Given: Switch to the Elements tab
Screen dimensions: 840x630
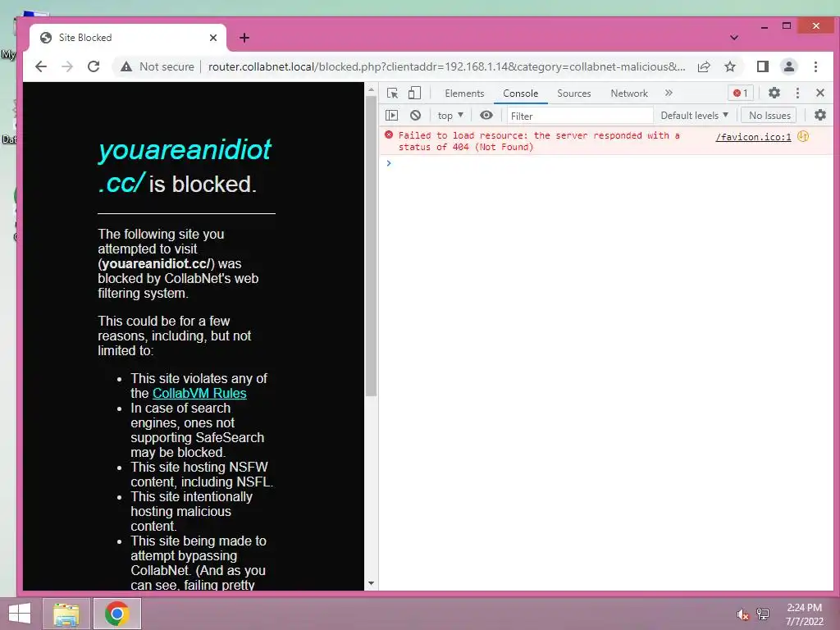Looking at the screenshot, I should (464, 94).
